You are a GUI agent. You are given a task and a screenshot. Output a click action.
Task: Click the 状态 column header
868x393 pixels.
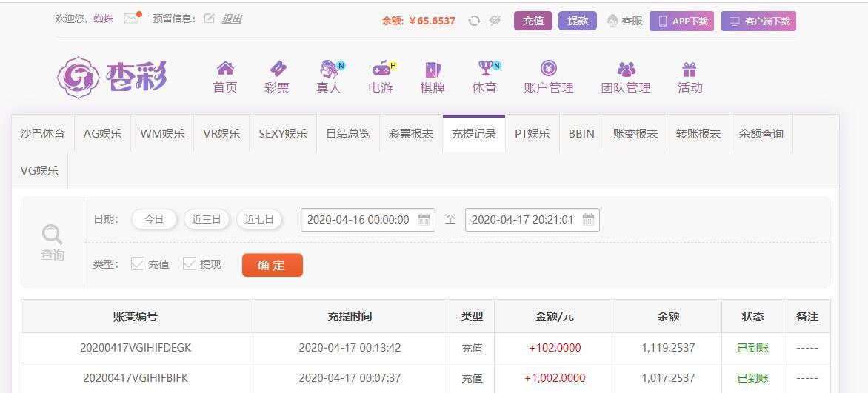[x=753, y=317]
